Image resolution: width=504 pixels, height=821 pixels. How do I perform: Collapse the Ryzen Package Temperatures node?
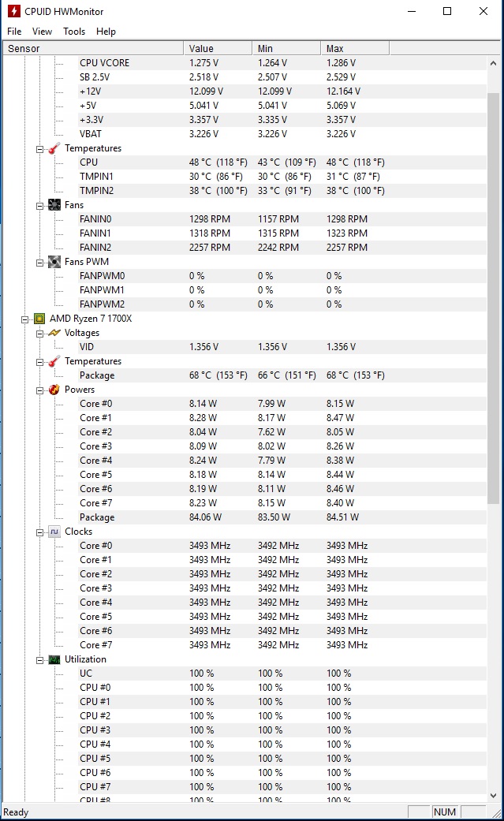point(39,362)
